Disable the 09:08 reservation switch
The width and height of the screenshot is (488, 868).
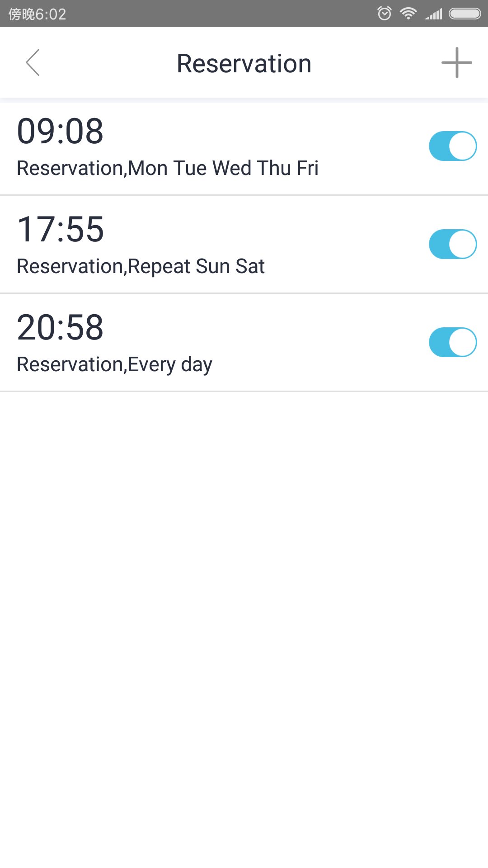click(x=452, y=146)
